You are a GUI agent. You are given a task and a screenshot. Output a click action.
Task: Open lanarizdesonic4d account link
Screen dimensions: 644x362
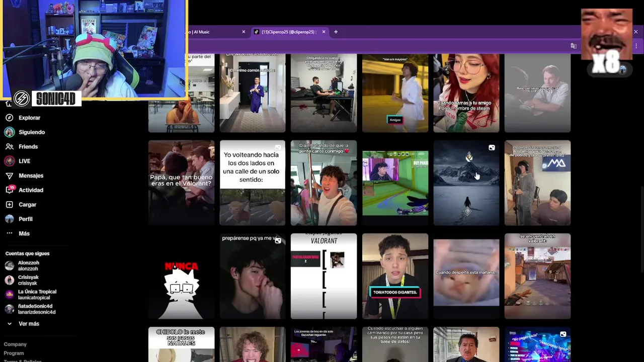[37, 312]
